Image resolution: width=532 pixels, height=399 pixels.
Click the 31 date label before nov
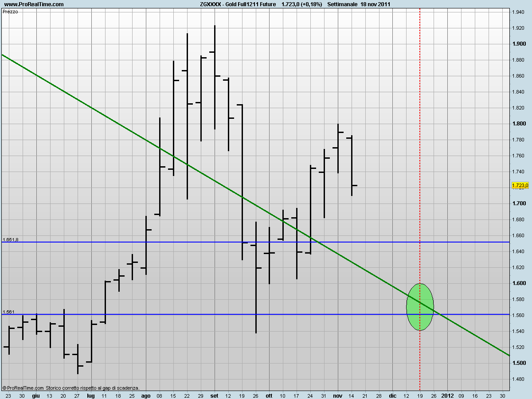pyautogui.click(x=324, y=395)
